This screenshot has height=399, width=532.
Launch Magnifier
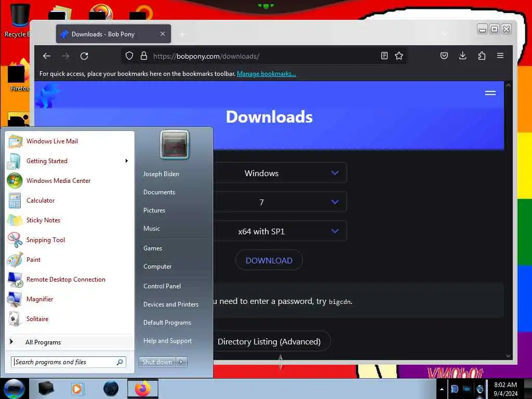pyautogui.click(x=70, y=299)
